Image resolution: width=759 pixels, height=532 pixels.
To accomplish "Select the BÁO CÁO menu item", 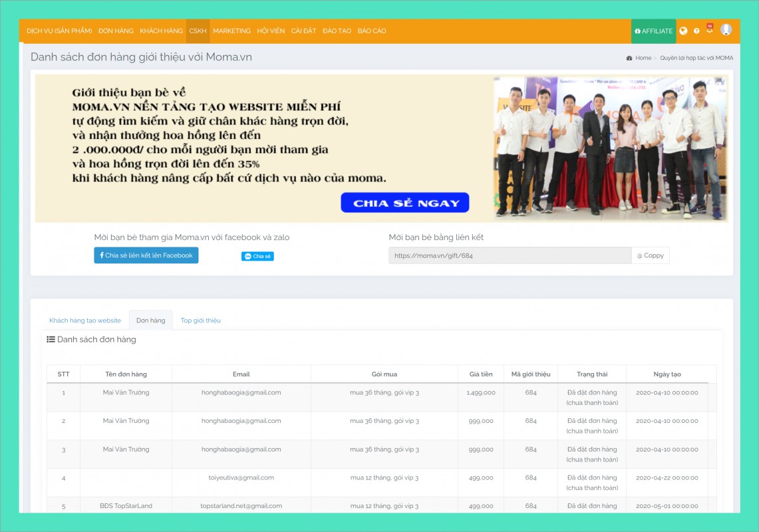I will click(371, 31).
